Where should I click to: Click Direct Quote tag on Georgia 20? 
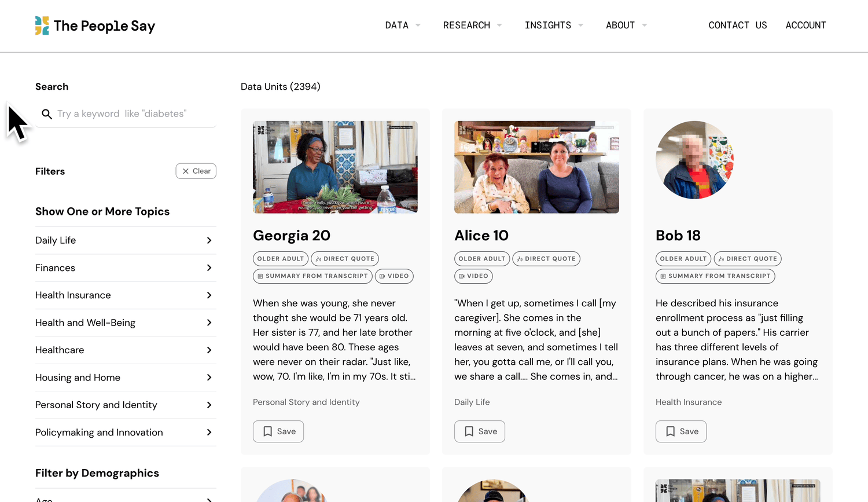tap(345, 259)
